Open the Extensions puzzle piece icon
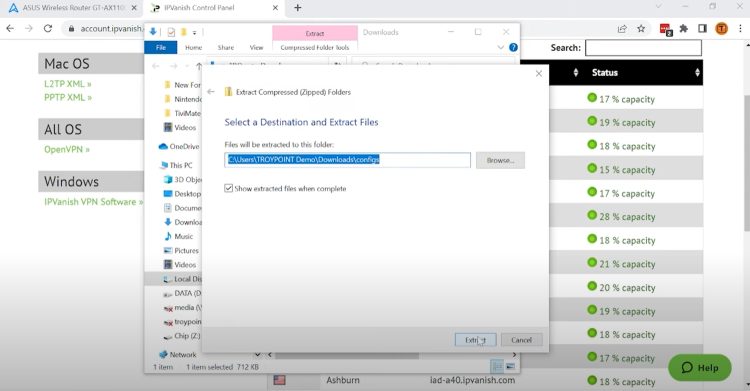 (x=684, y=29)
